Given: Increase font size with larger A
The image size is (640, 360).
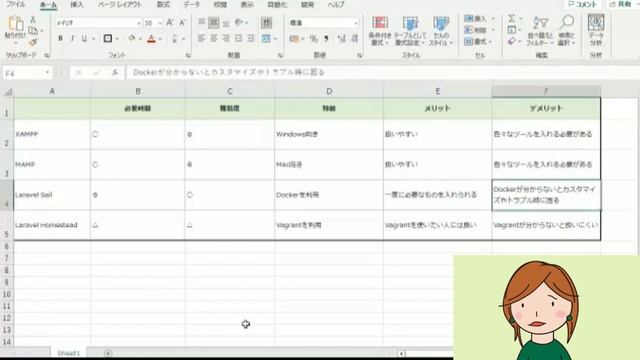Looking at the screenshot, I should [170, 23].
